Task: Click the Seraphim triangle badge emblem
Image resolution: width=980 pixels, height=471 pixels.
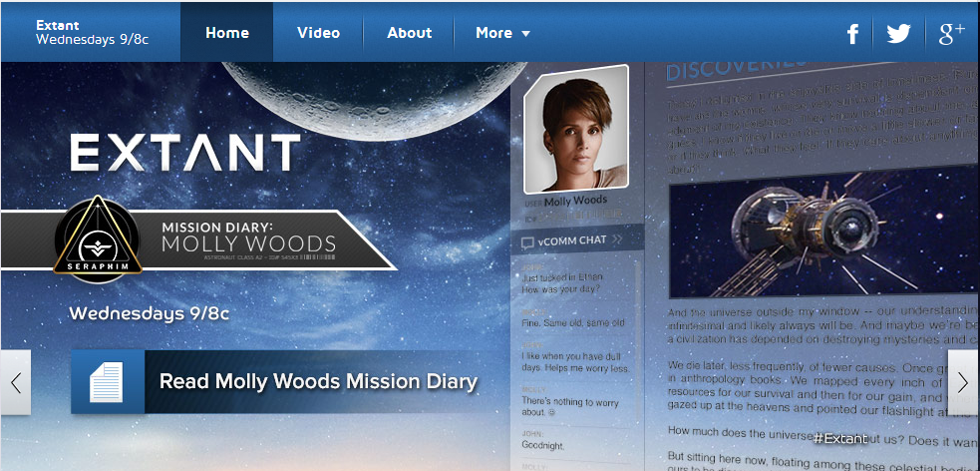Action: pos(97,235)
